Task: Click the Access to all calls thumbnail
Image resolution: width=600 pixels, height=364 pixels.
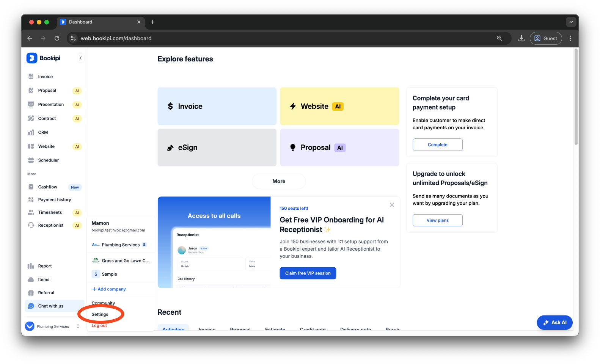Action: tap(214, 242)
